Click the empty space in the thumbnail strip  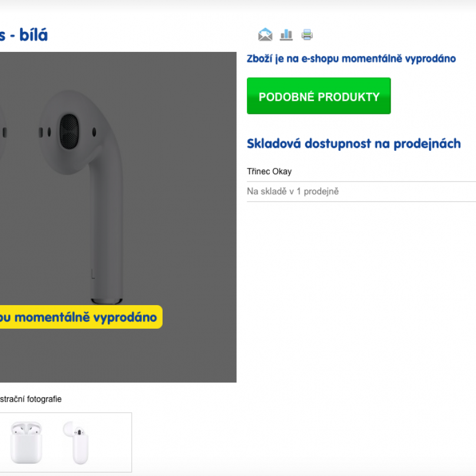click(111, 442)
